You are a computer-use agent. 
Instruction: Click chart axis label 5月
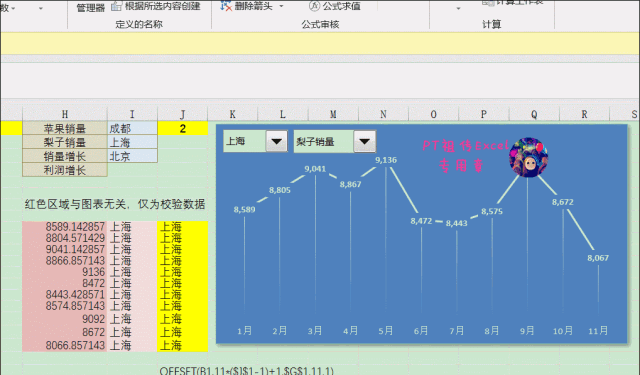click(386, 331)
